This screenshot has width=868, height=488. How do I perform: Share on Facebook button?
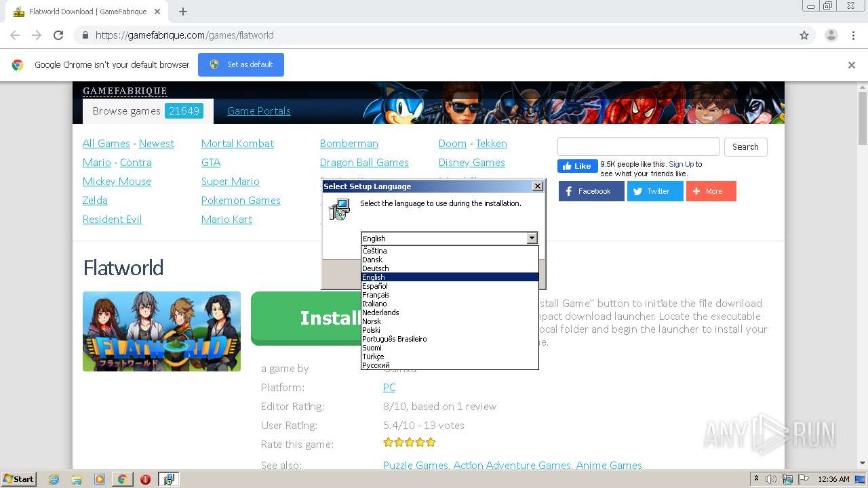591,191
